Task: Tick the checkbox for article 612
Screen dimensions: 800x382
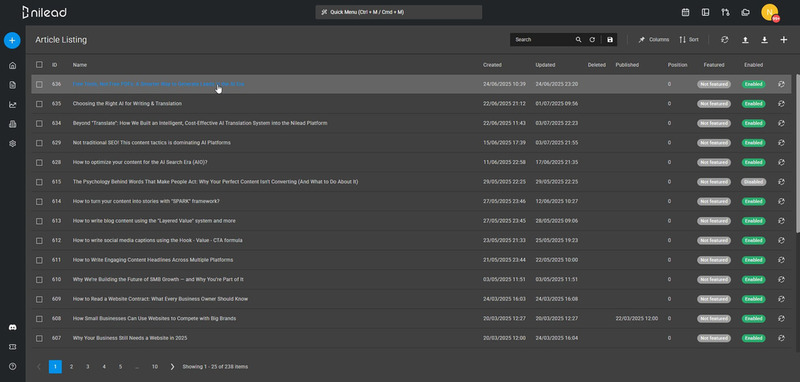Action: pos(39,241)
